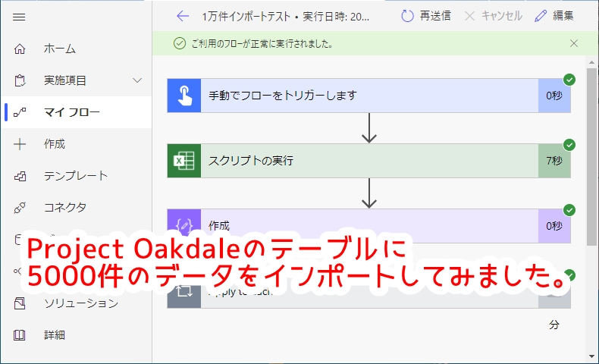Open 実施項目 menu entry

point(65,80)
